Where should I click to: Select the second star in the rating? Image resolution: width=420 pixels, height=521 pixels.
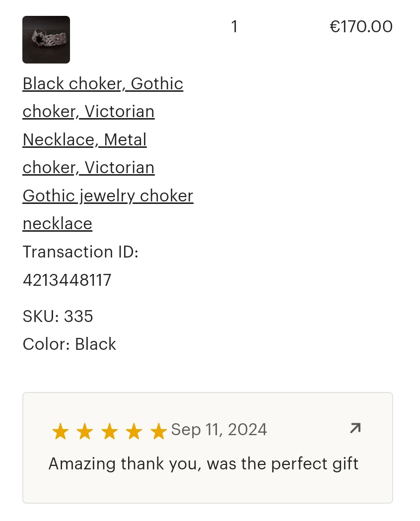pyautogui.click(x=84, y=431)
